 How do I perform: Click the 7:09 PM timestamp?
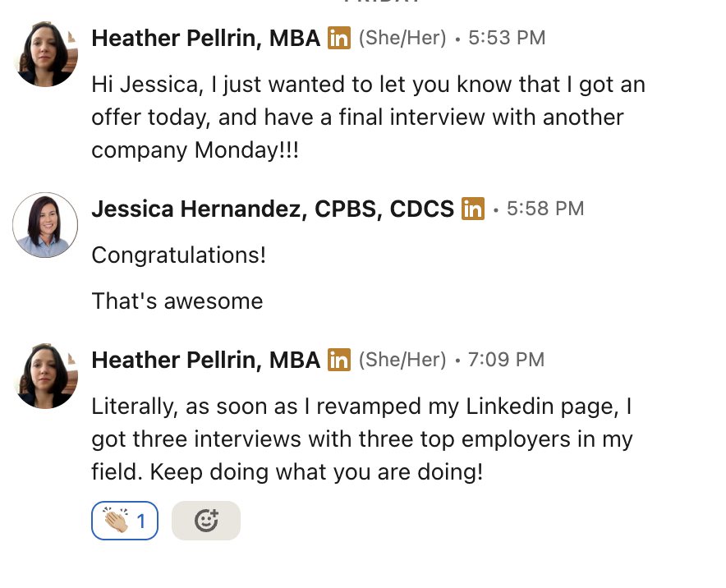[506, 360]
